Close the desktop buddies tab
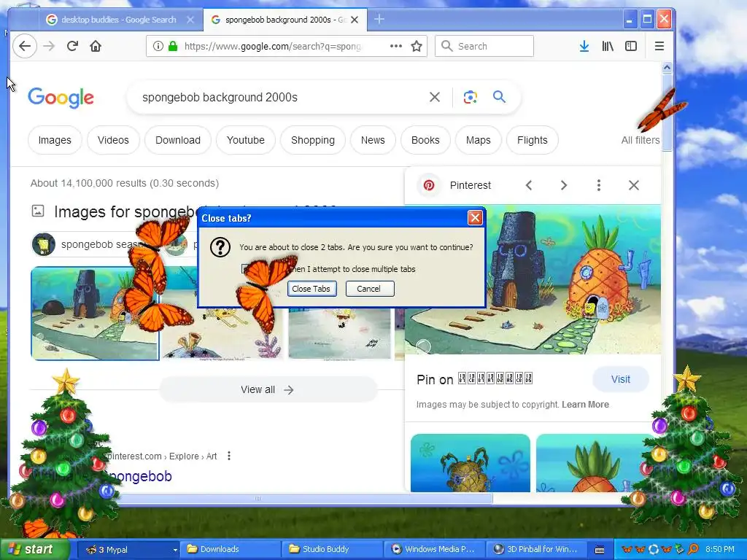Viewport: 747px width, 560px height. 190,20
